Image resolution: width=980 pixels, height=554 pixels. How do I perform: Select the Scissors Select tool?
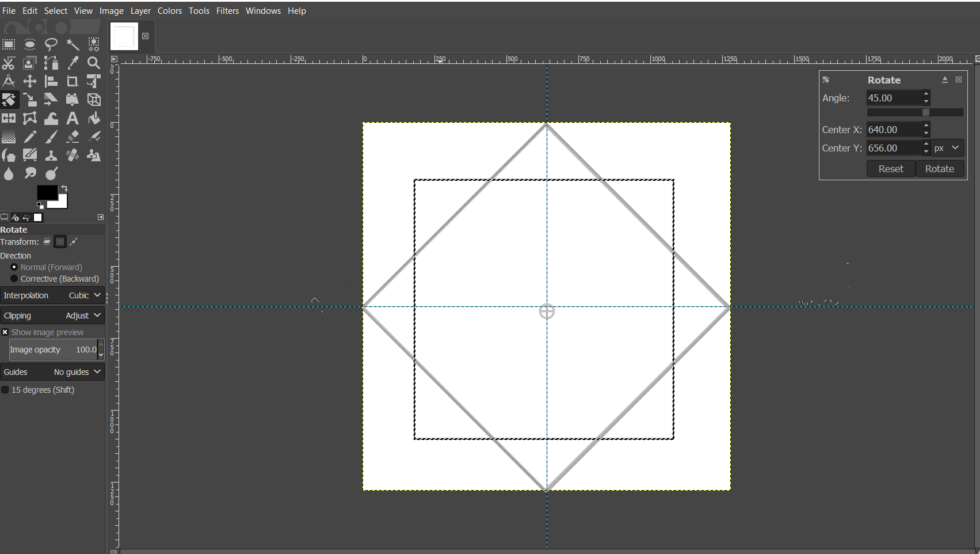(x=9, y=63)
